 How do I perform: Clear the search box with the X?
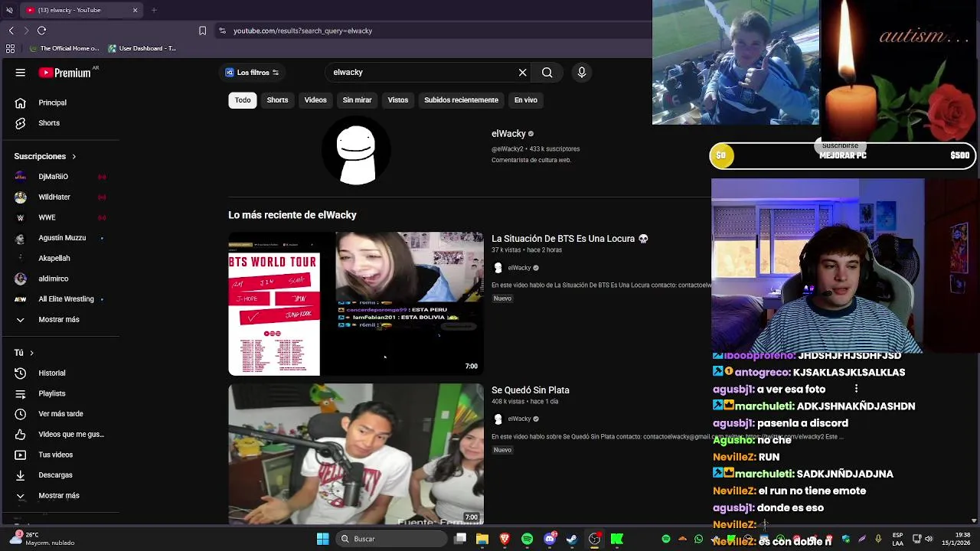click(x=523, y=73)
